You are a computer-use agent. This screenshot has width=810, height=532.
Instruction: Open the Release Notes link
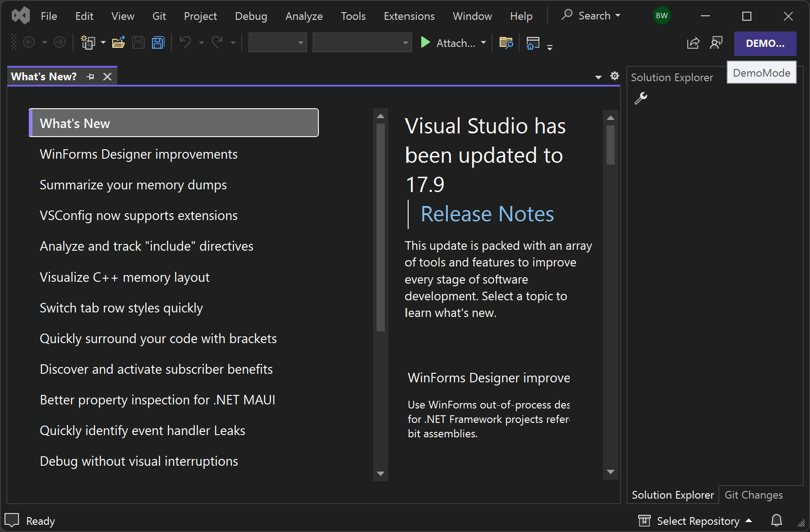tap(487, 214)
